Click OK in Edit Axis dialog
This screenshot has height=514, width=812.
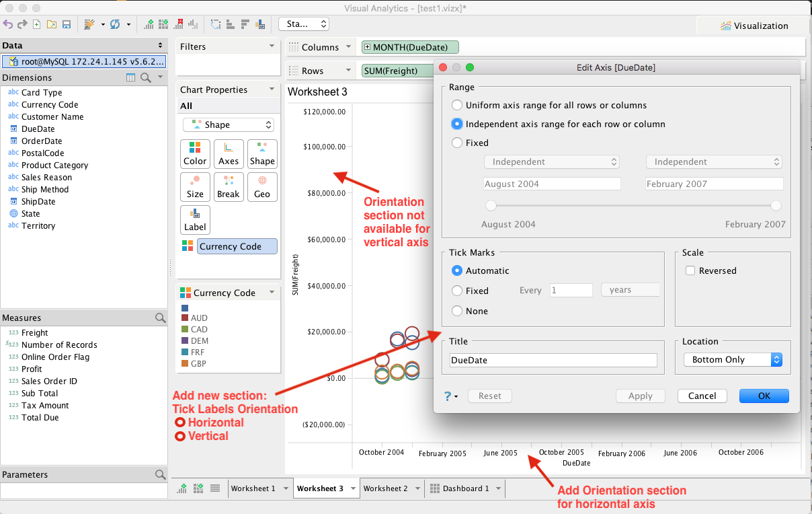point(764,396)
